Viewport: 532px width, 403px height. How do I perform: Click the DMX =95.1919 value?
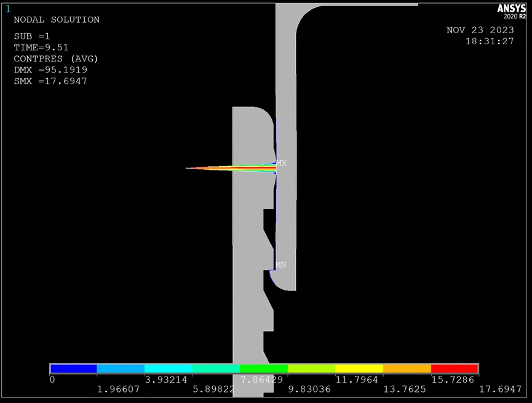click(50, 70)
